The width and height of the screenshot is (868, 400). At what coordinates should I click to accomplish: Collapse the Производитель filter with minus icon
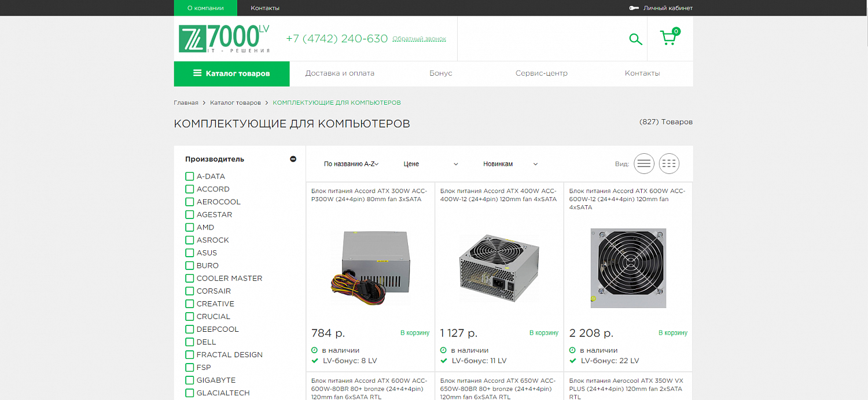pyautogui.click(x=293, y=159)
